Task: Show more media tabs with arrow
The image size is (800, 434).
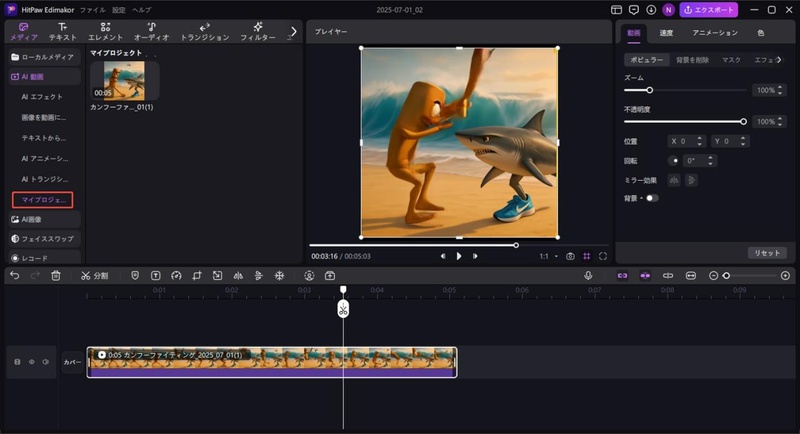Action: pos(292,31)
